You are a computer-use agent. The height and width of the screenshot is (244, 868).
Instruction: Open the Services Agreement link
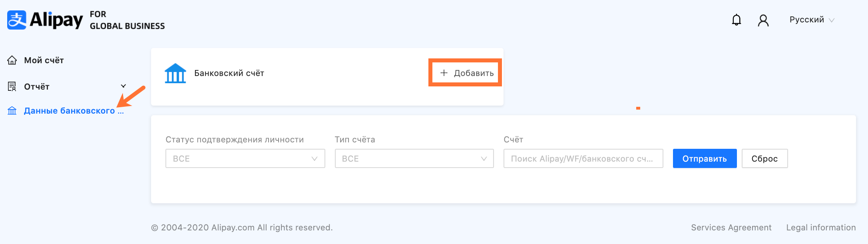(731, 228)
